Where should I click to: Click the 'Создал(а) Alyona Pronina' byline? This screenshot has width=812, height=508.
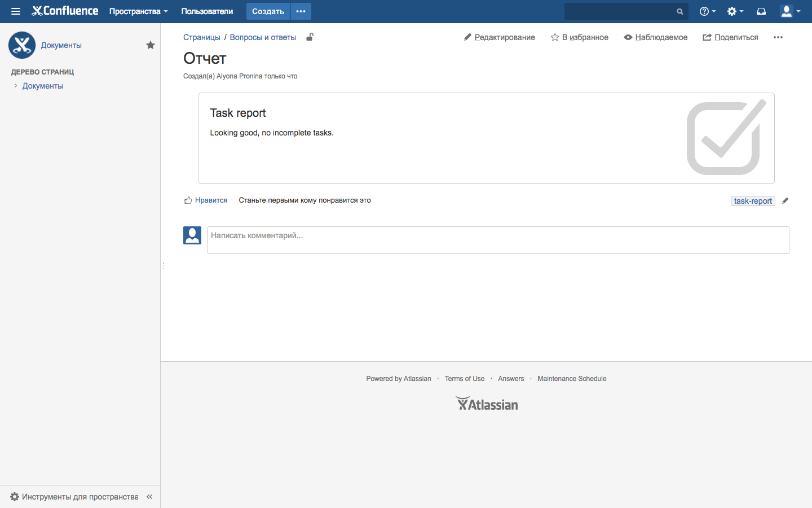(x=223, y=76)
